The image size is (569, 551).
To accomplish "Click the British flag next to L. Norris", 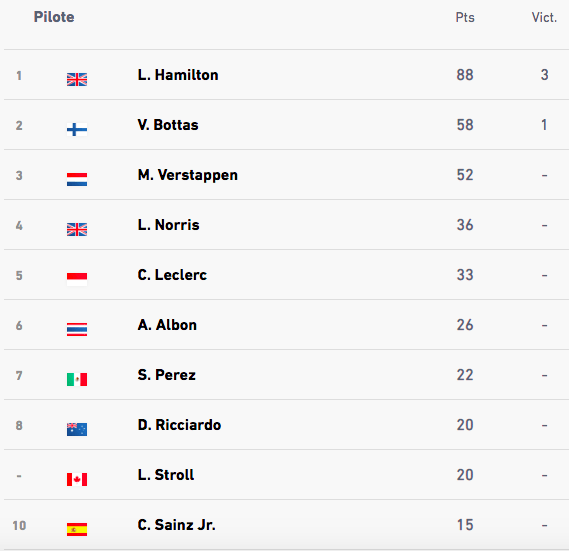I will coord(77,229).
